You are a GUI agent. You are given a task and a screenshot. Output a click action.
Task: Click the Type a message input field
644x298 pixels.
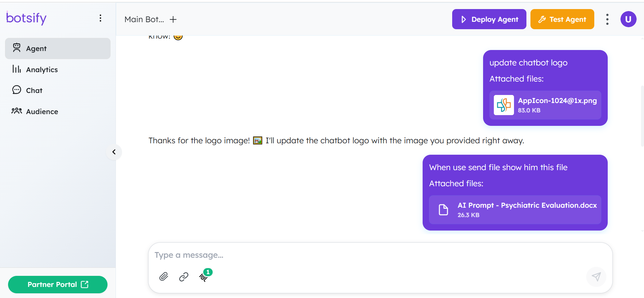click(380, 255)
